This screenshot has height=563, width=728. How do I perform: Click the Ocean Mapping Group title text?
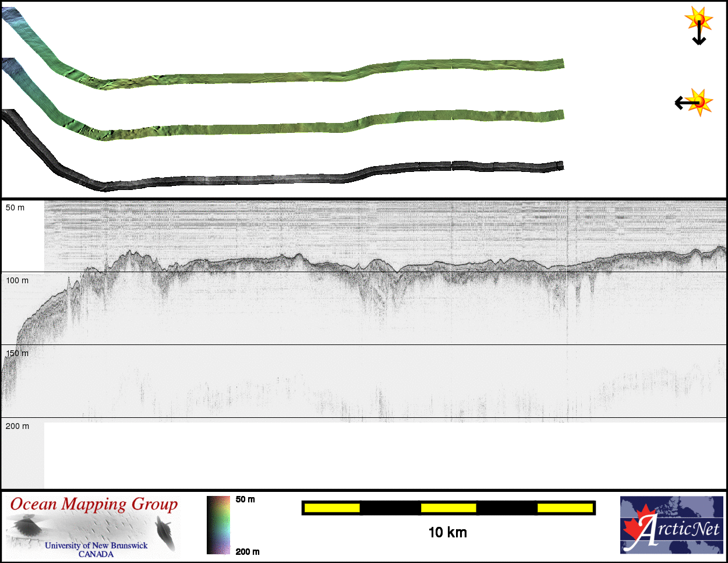coord(94,504)
